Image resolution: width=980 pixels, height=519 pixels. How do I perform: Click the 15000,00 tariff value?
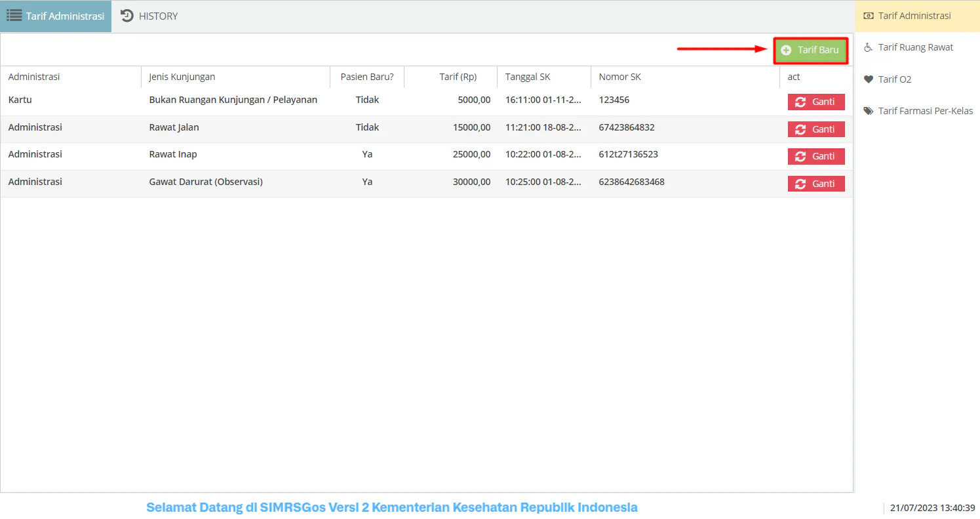[471, 127]
